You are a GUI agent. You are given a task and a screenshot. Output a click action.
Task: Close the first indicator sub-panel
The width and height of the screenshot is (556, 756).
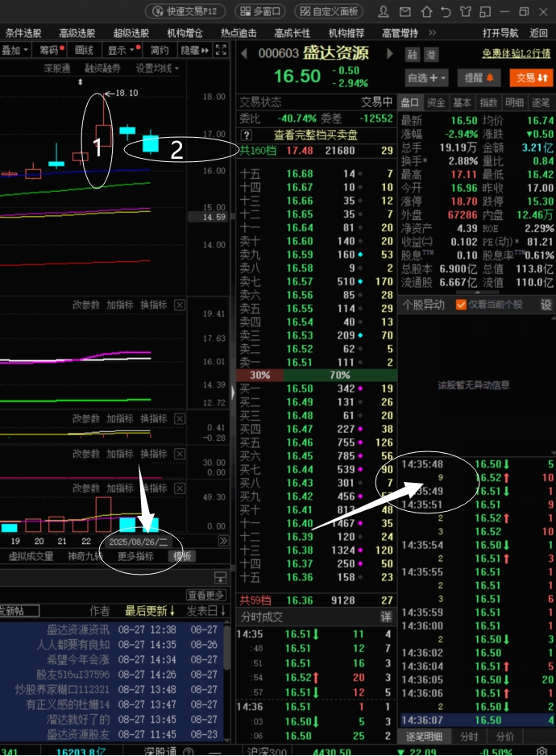[180, 305]
